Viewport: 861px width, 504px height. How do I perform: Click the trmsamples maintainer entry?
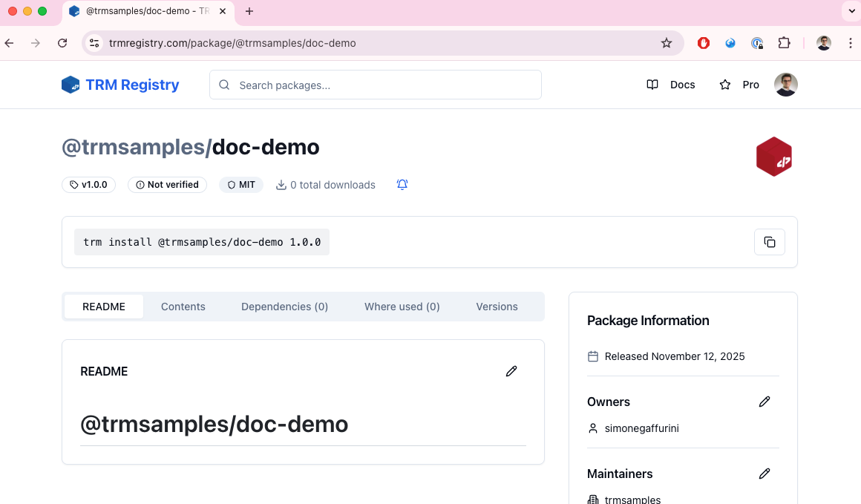[632, 500]
